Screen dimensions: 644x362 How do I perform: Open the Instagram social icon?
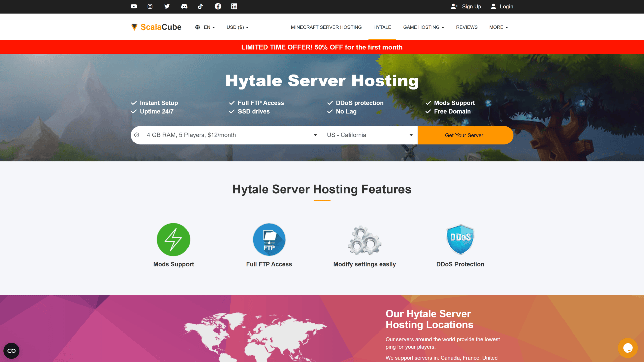[x=150, y=6]
